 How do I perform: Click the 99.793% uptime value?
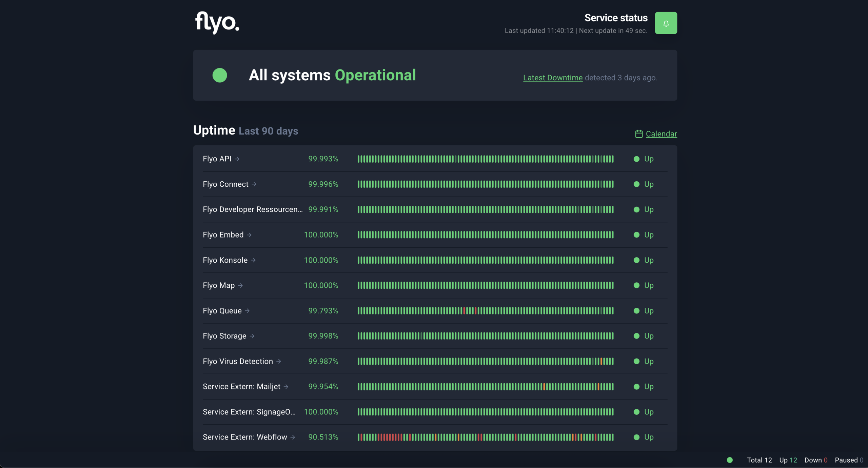(323, 311)
